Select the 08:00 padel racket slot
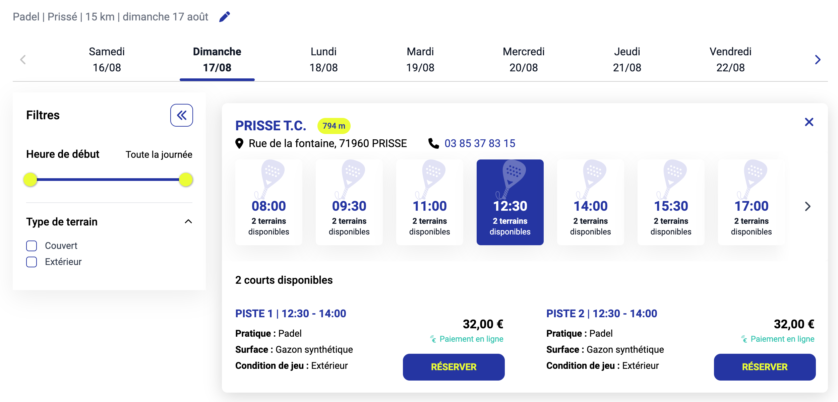Screen dimensions: 838x402 pos(268,202)
